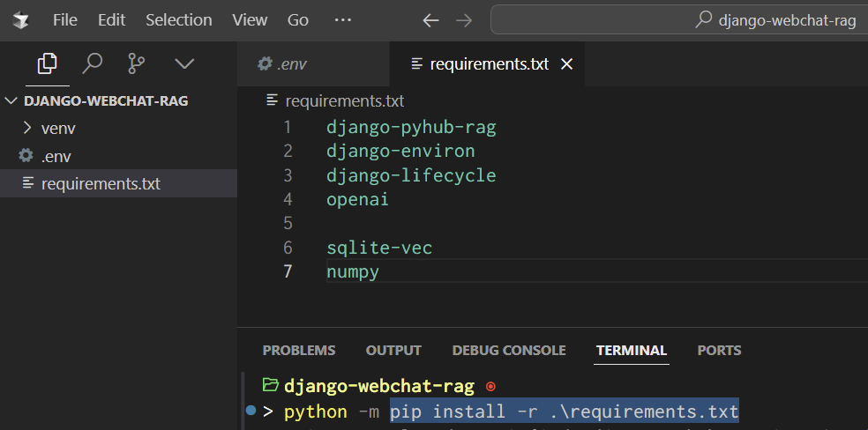The image size is (868, 430).
Task: Open the File menu
Action: pyautogui.click(x=64, y=20)
